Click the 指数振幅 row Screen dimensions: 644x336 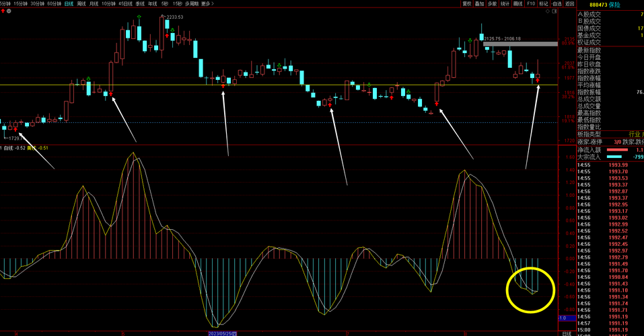610,92
